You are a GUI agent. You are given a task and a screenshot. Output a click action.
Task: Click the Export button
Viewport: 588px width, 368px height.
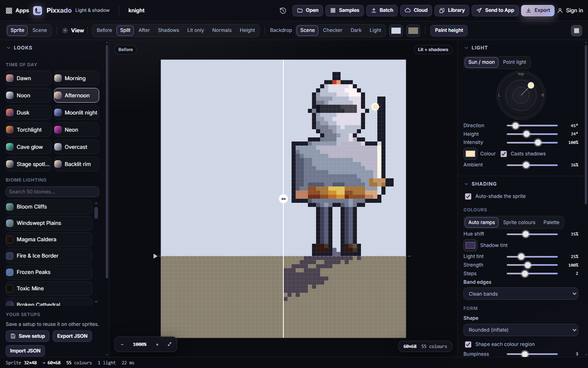click(538, 11)
